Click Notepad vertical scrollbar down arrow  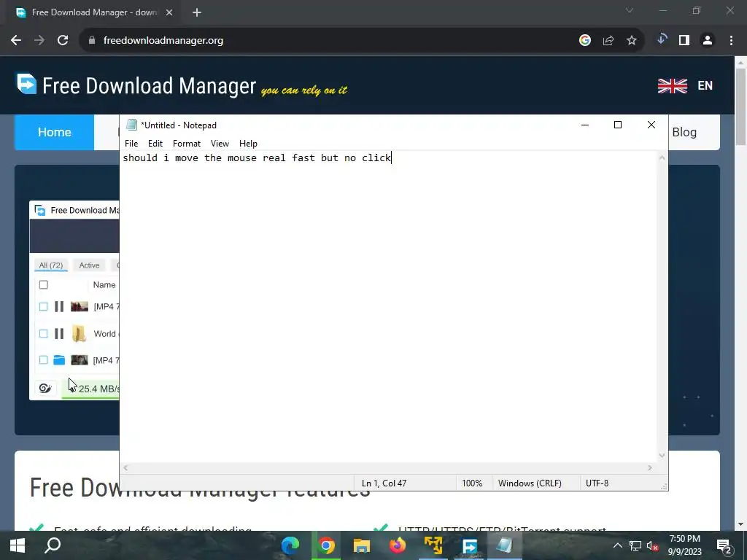pos(662,456)
